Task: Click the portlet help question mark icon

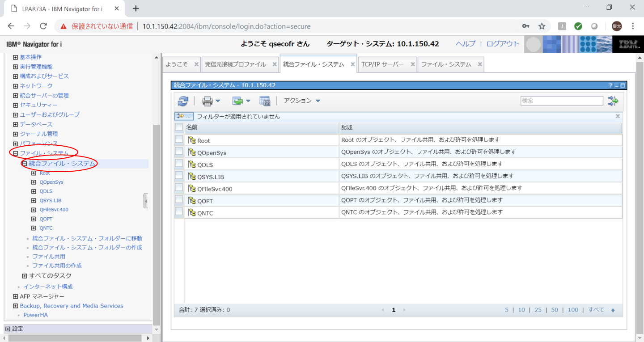Action: tap(610, 85)
